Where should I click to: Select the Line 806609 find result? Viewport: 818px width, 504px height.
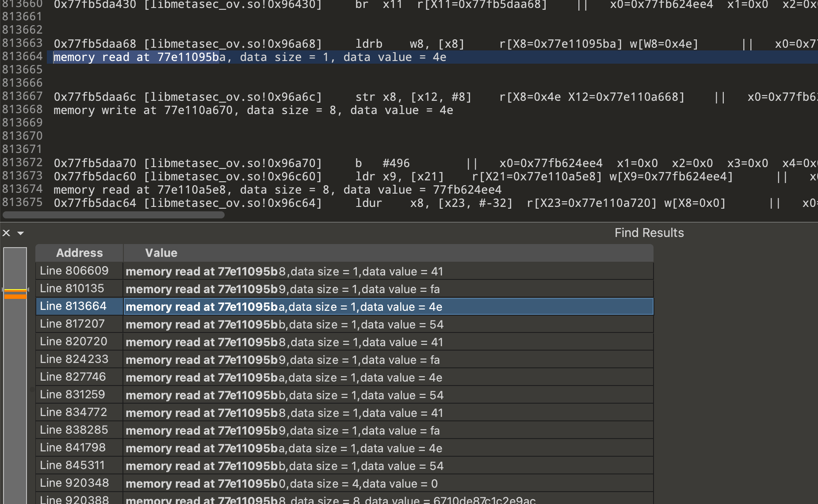[x=74, y=271]
